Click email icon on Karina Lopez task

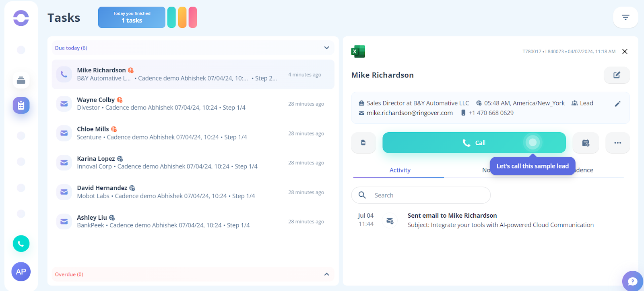coord(64,162)
